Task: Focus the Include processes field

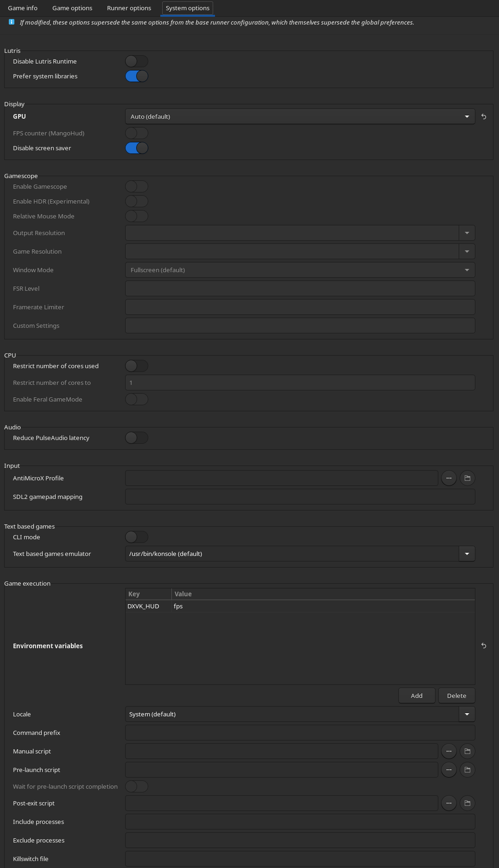Action: click(300, 822)
